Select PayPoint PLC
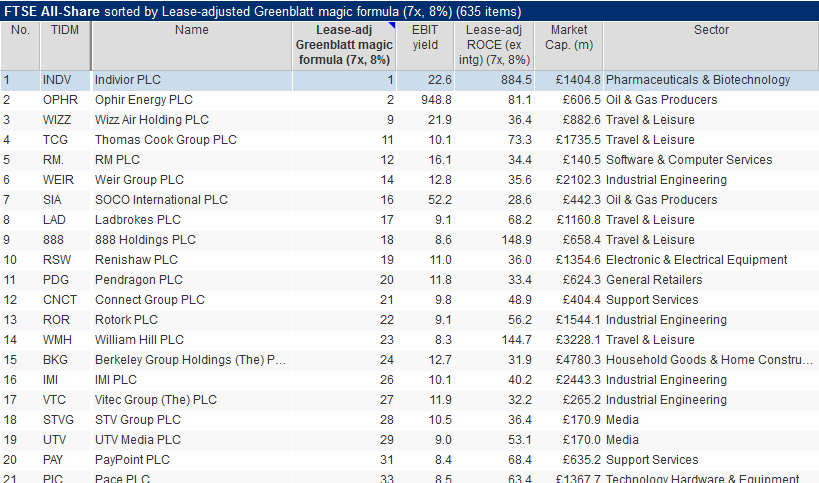 coord(132,460)
